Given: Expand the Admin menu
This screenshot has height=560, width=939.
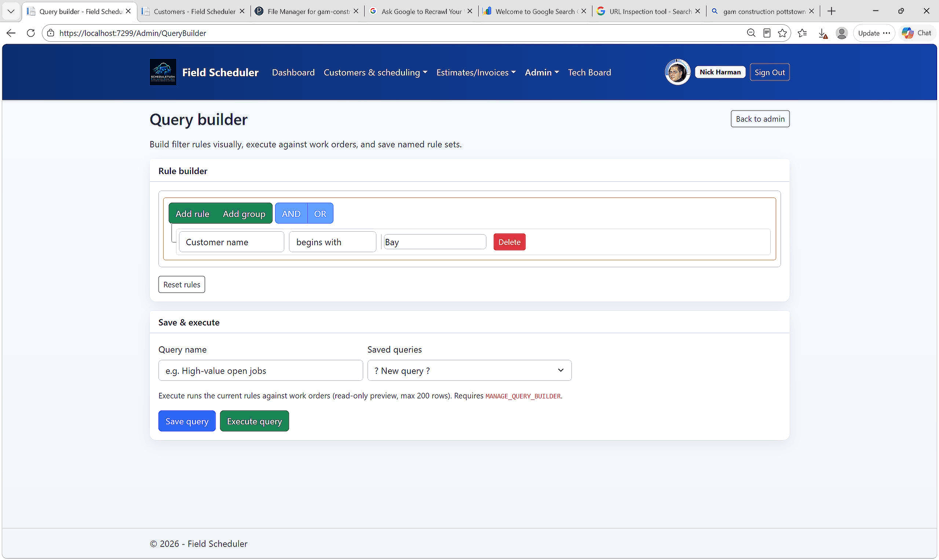Looking at the screenshot, I should 542,72.
